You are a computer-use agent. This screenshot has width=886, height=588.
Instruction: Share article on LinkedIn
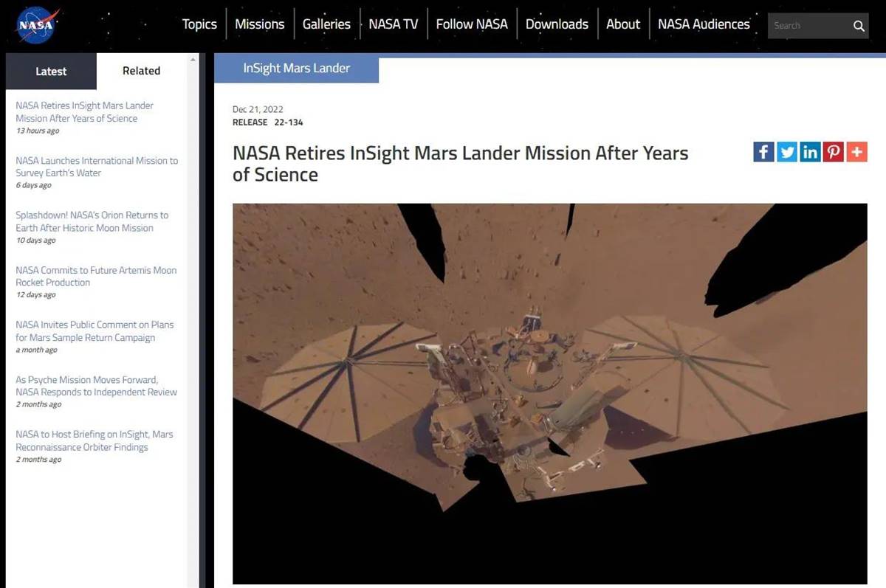click(x=810, y=152)
